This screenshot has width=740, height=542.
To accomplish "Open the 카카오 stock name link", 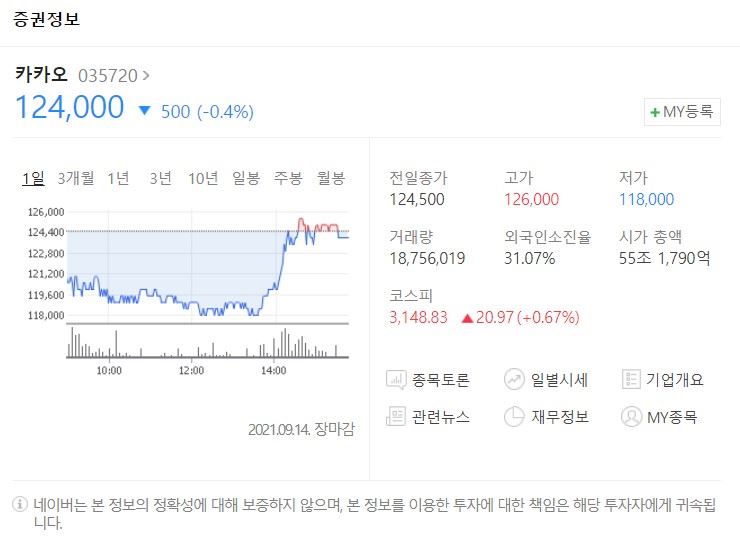I will click(41, 74).
